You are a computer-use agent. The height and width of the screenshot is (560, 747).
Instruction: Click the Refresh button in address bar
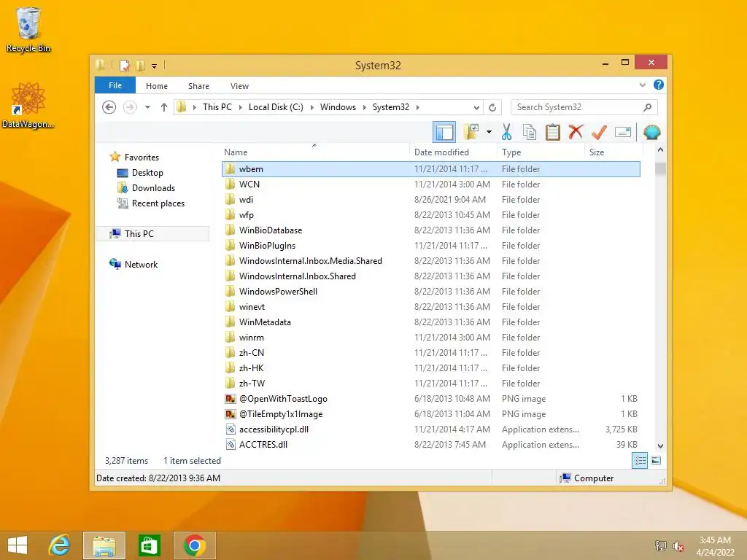tap(492, 107)
